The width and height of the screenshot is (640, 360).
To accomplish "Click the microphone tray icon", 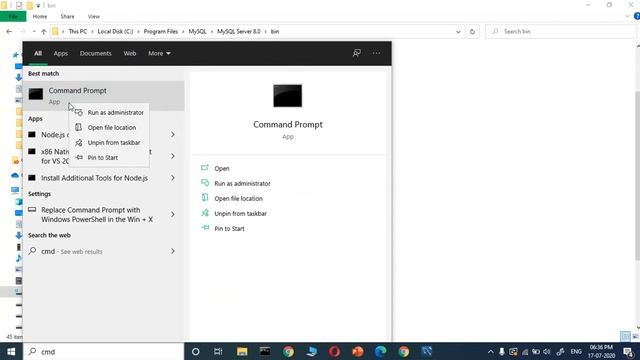I will click(x=502, y=351).
